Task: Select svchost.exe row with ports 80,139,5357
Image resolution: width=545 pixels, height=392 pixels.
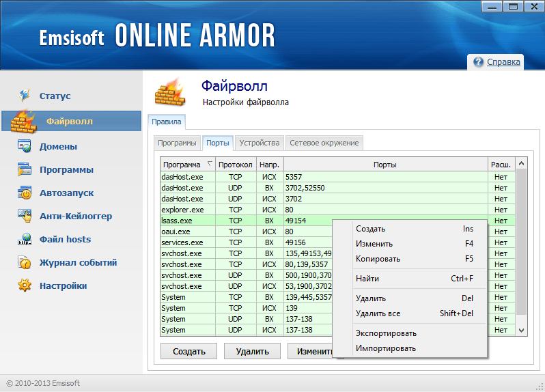Action: [x=247, y=264]
